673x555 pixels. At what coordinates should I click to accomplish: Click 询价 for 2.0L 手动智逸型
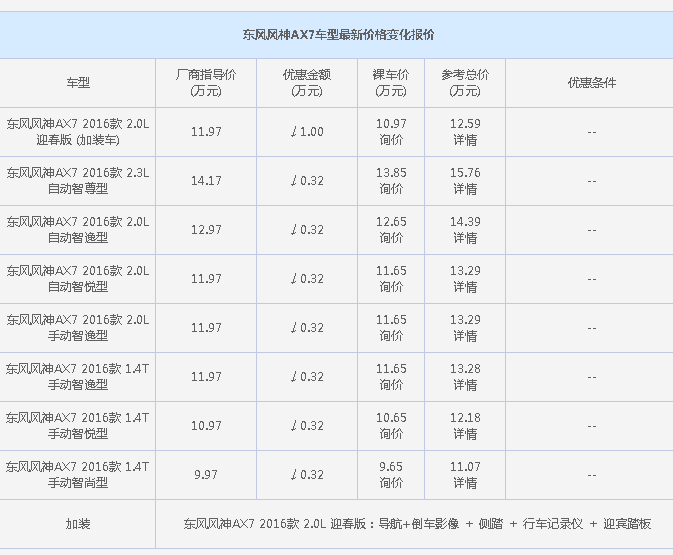pos(391,336)
